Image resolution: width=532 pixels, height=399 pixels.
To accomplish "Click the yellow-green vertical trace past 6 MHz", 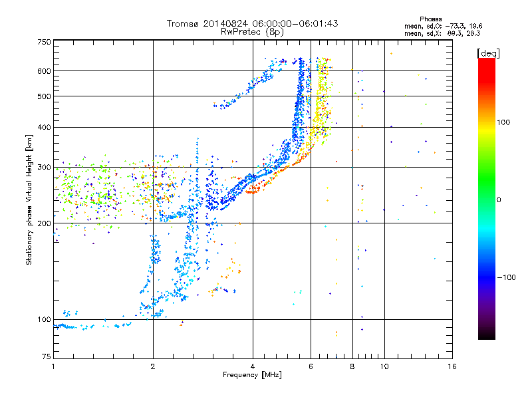I will click(322, 102).
